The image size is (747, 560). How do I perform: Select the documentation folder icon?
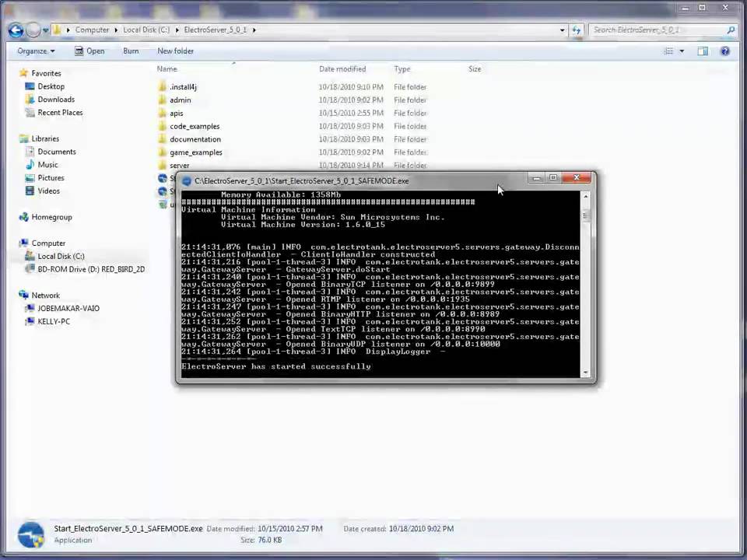pos(162,139)
